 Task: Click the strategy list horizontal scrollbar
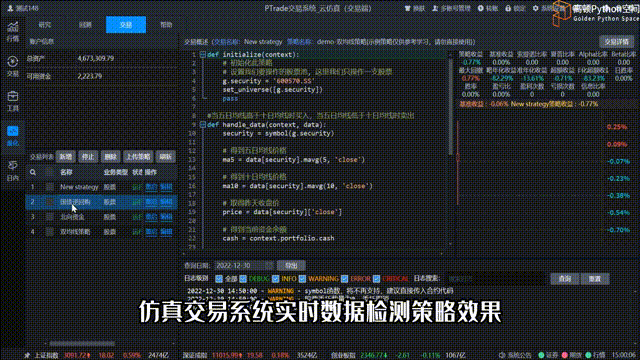coord(82,344)
